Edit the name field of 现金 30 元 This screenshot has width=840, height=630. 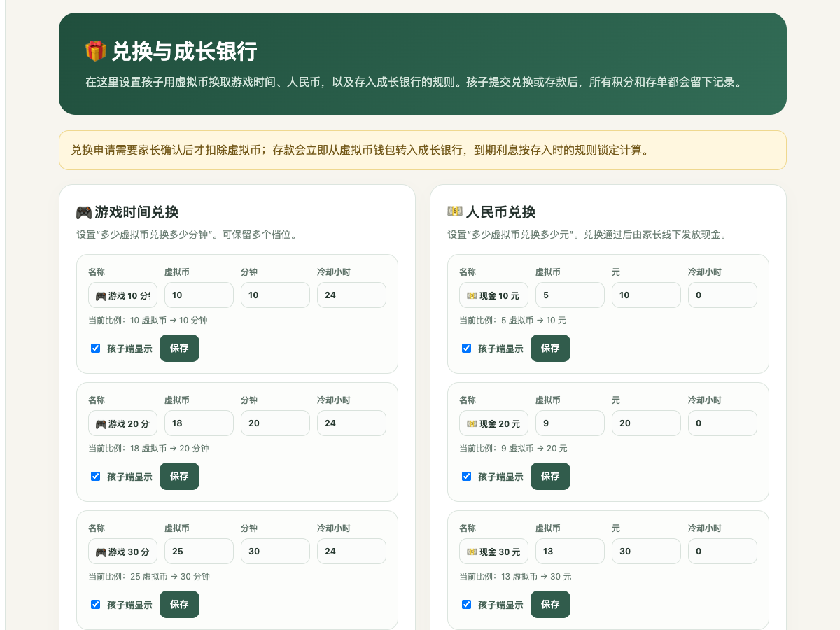pyautogui.click(x=493, y=551)
